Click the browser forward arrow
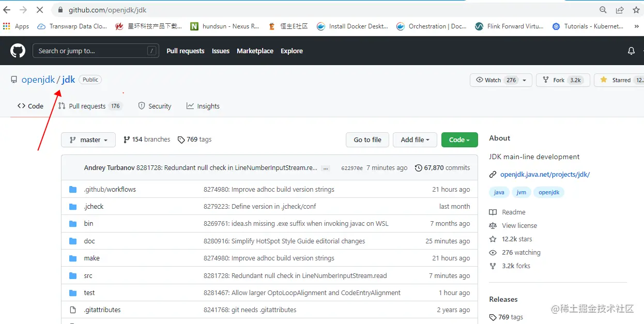Viewport: 644px width, 324px height. click(23, 10)
